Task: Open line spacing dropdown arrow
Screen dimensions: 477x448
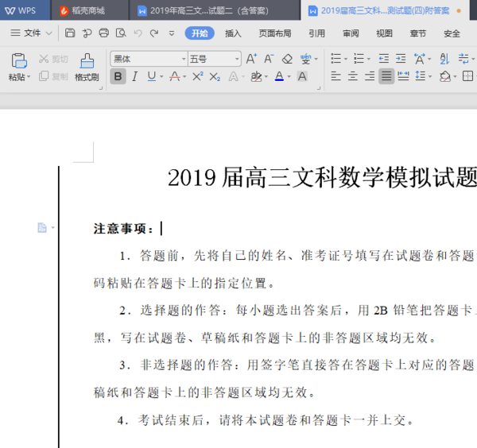Action: 430,76
